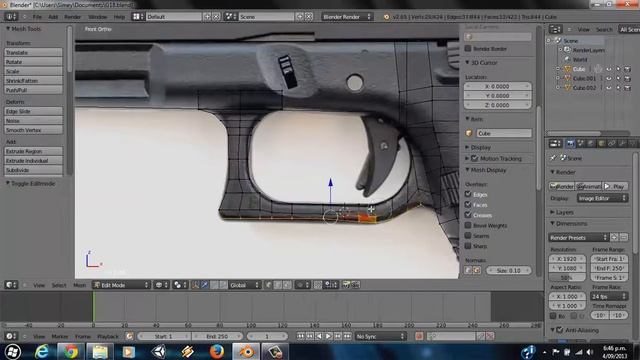Enable the Sharp overlay checkbox
The width and height of the screenshot is (640, 360).
pos(468,246)
